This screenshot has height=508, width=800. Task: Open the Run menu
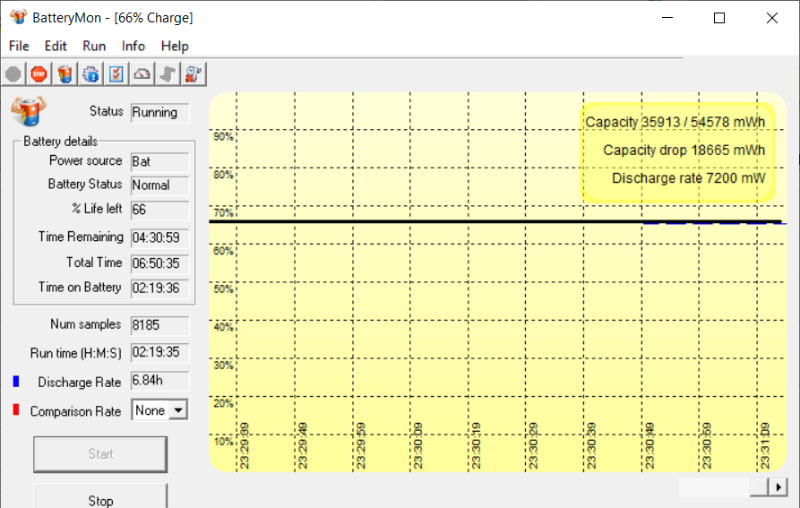(x=94, y=46)
